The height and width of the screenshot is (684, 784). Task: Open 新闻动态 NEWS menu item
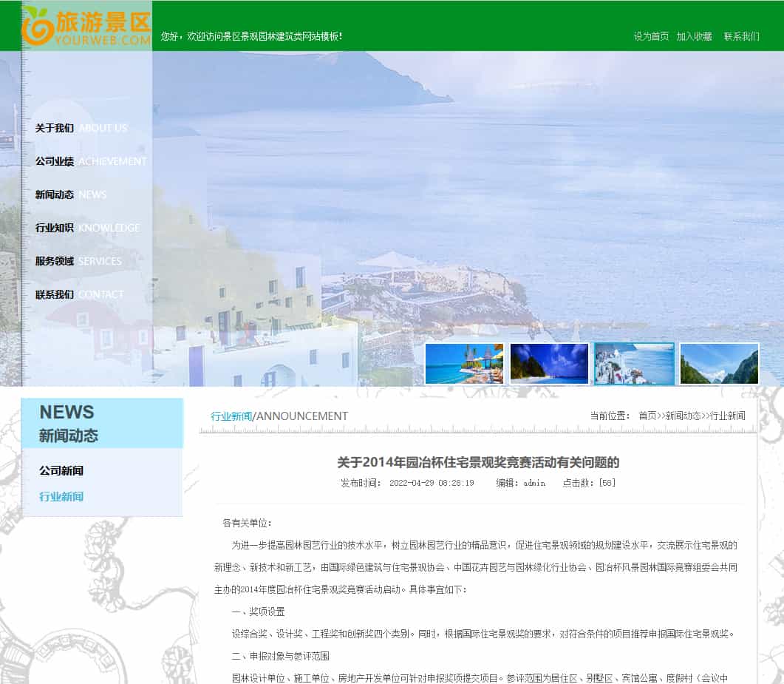70,194
